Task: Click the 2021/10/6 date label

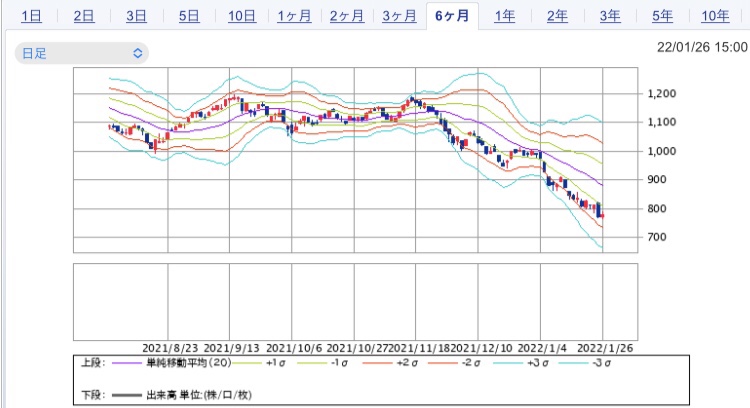Action: click(294, 348)
